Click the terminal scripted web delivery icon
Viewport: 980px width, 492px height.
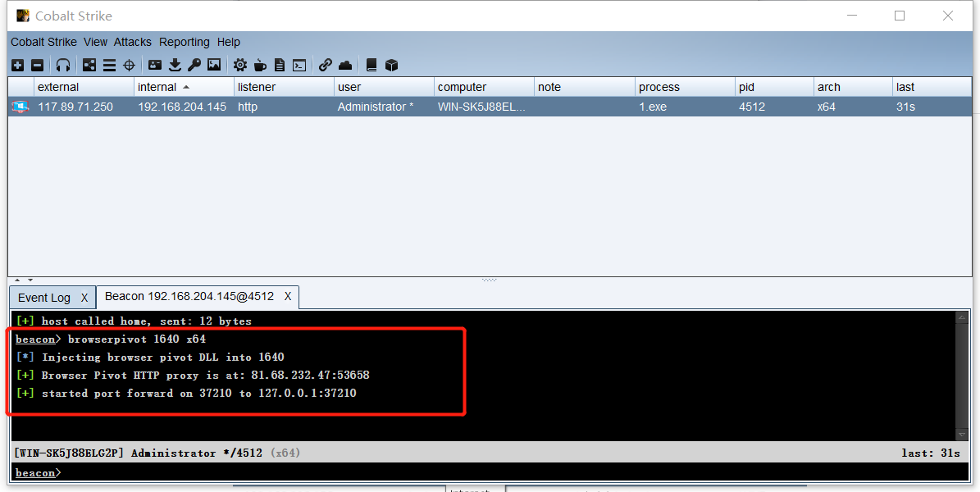(x=299, y=65)
